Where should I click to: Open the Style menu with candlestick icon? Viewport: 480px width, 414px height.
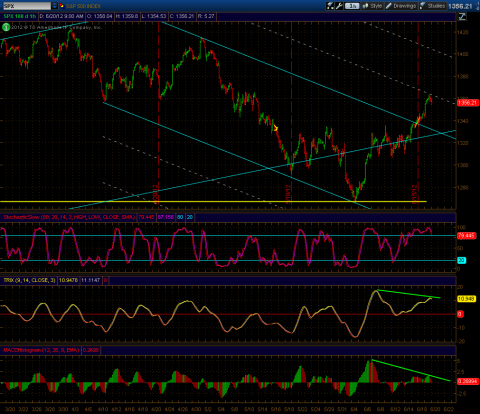point(372,6)
